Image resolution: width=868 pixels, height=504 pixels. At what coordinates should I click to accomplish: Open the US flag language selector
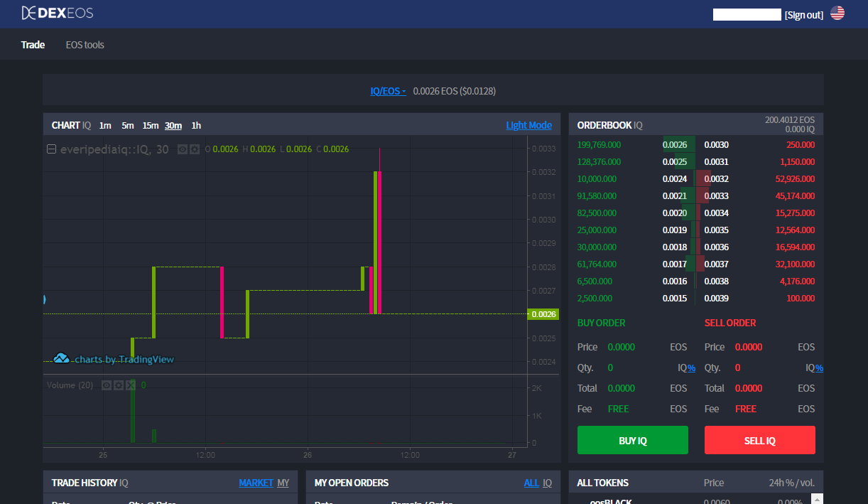(837, 13)
